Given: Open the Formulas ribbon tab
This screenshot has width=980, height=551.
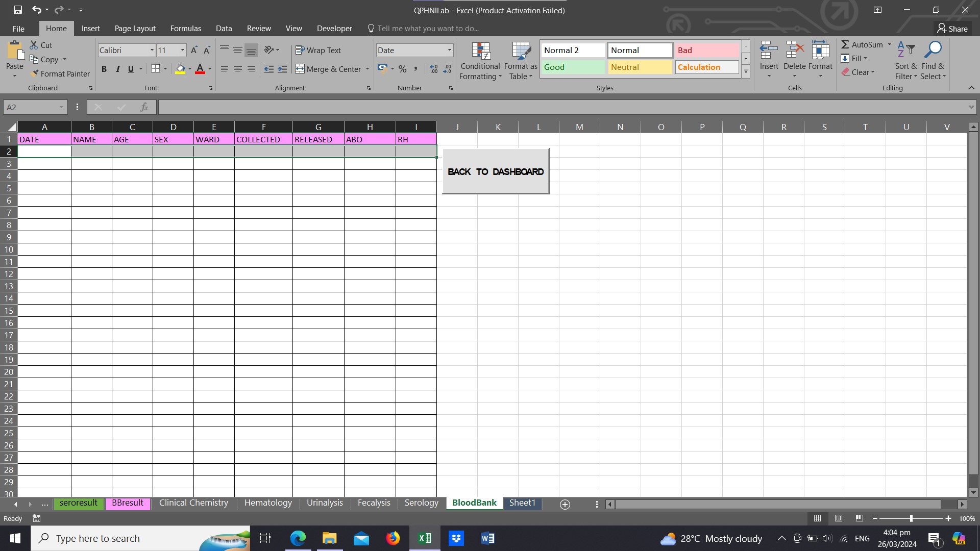Looking at the screenshot, I should point(185,29).
